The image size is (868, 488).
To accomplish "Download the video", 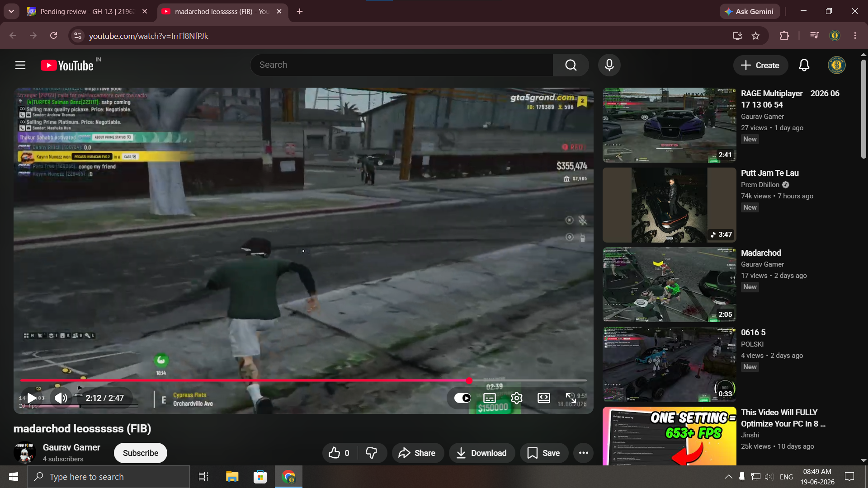I will point(482,453).
